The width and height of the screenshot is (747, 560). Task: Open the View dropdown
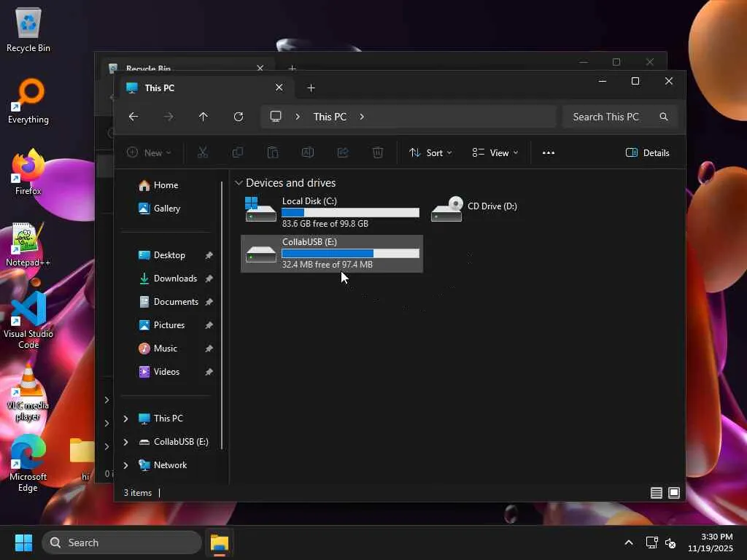[x=495, y=153]
